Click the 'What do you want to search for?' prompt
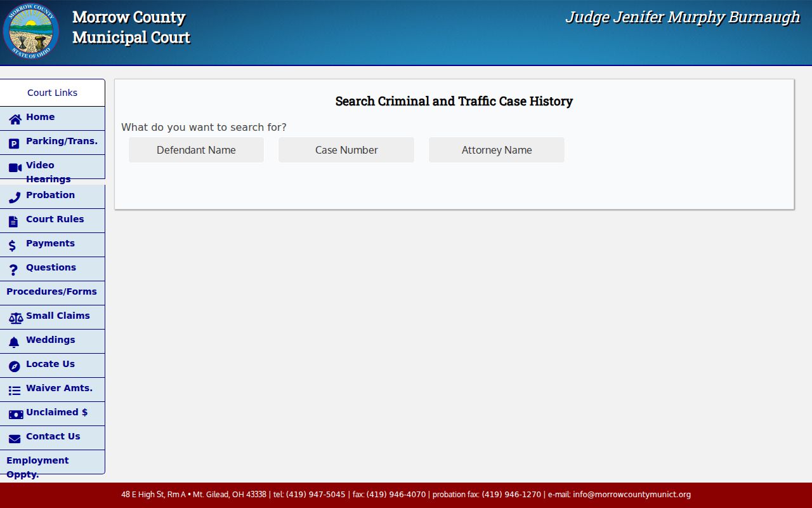This screenshot has height=508, width=812. coord(204,127)
